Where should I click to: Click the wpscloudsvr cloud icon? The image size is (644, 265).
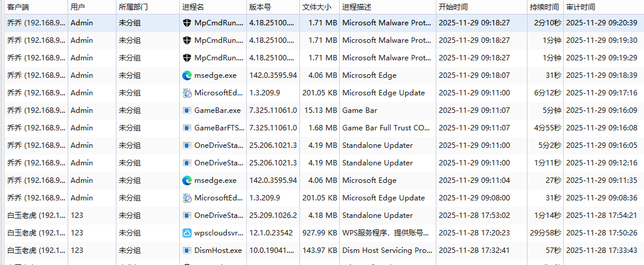click(187, 233)
